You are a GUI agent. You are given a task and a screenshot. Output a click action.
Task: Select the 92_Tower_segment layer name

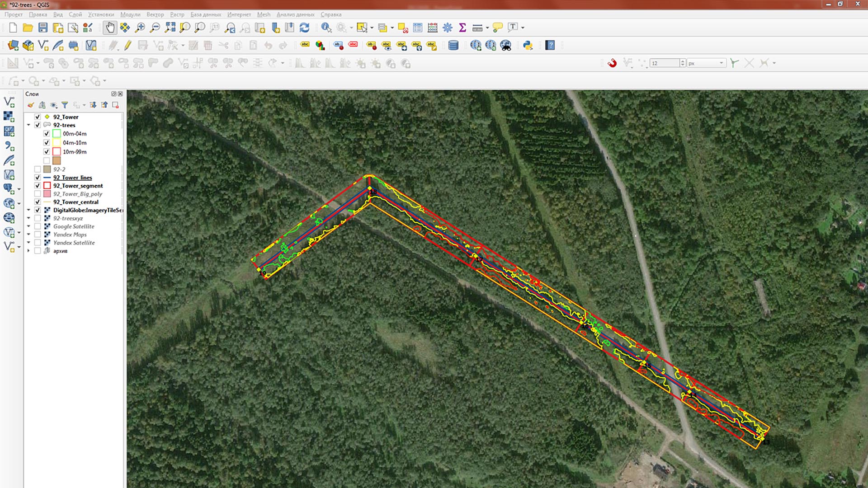tap(78, 186)
